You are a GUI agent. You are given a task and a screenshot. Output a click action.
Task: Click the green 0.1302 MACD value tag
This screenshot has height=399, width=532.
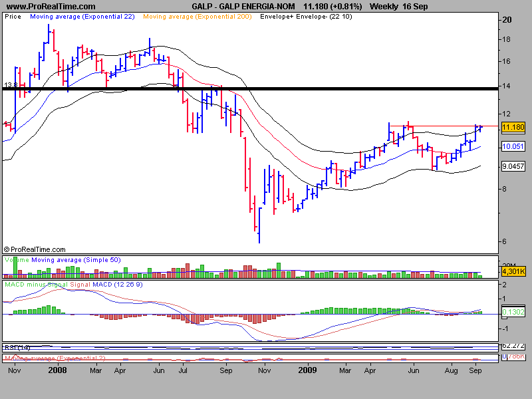pyautogui.click(x=513, y=312)
